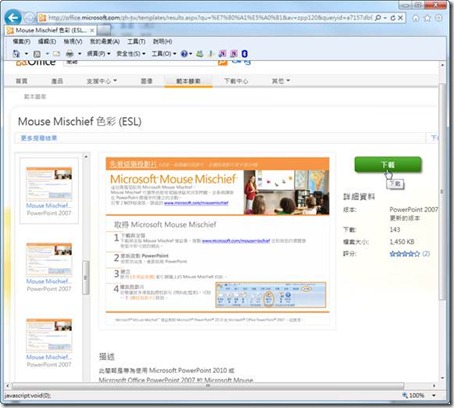The image size is (454, 408).
Task: Click the thumbnail list scroll-up arrow
Action: coord(86,156)
